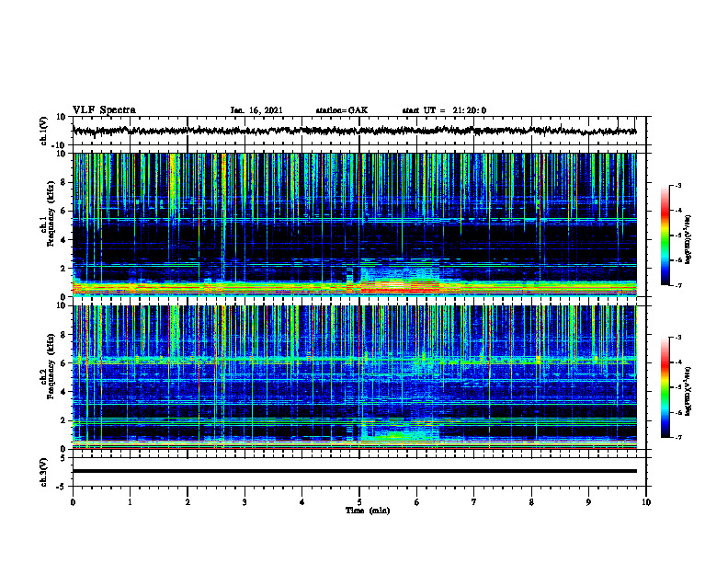Select the upper colorbar log(PSD) label
The height and width of the screenshot is (563, 728).
[x=688, y=240]
